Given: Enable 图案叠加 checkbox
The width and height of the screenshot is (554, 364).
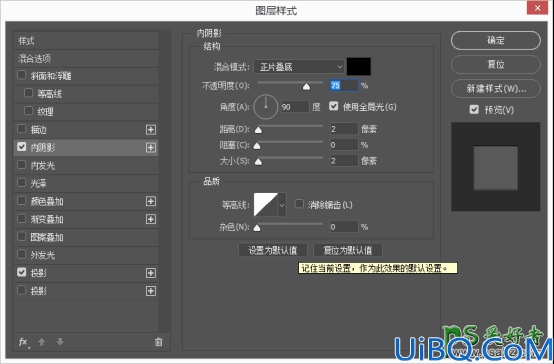Looking at the screenshot, I should point(22,236).
